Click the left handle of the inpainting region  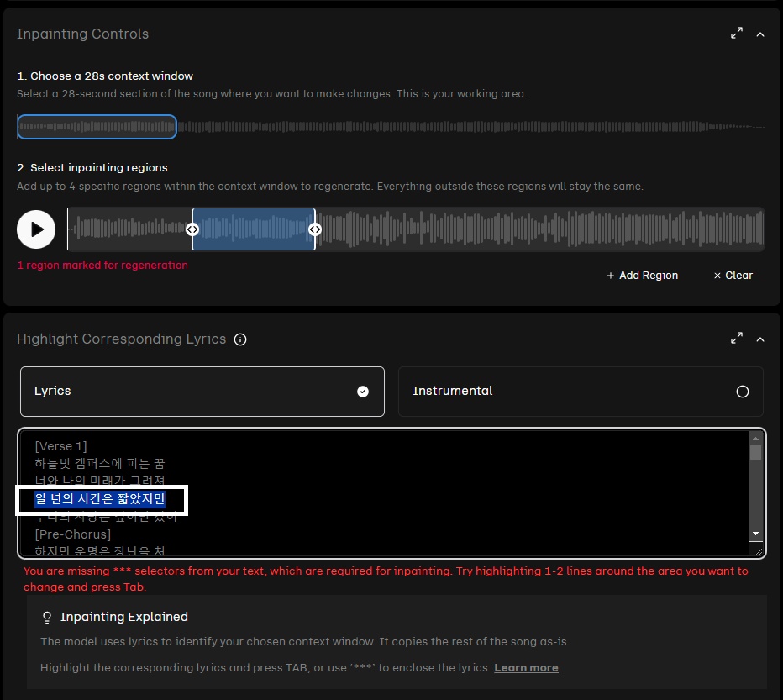point(192,229)
